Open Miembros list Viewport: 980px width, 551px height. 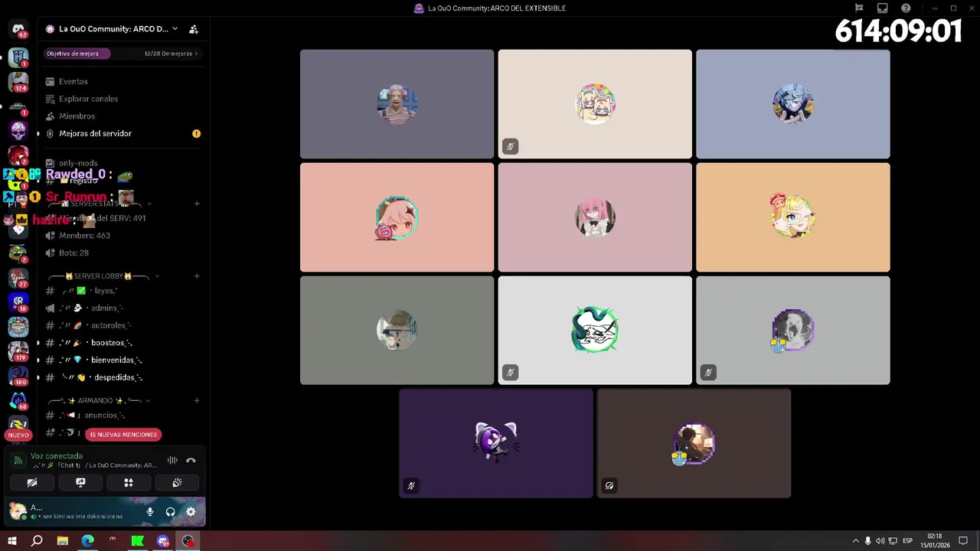point(77,116)
